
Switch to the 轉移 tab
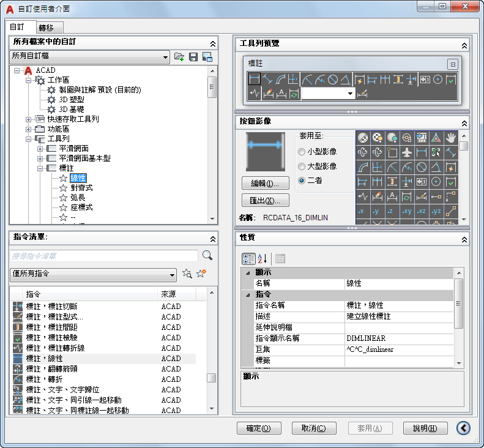click(x=50, y=28)
